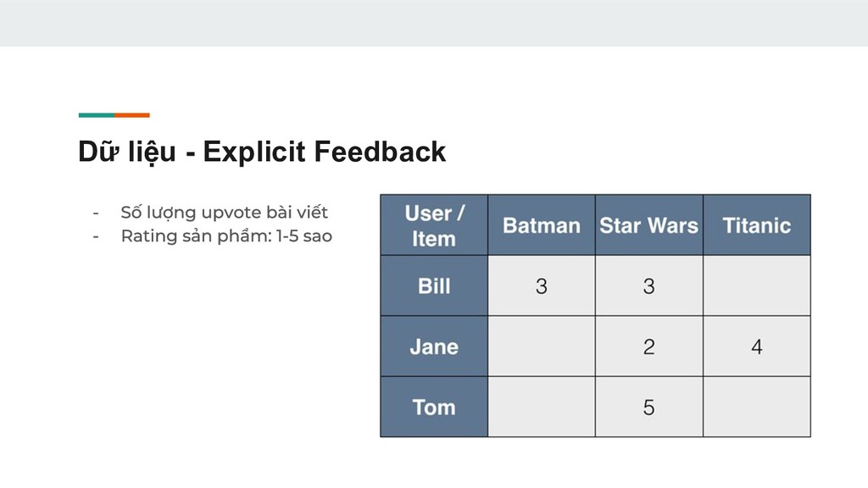The width and height of the screenshot is (868, 488).
Task: Click the Star Wars column header
Action: click(648, 225)
